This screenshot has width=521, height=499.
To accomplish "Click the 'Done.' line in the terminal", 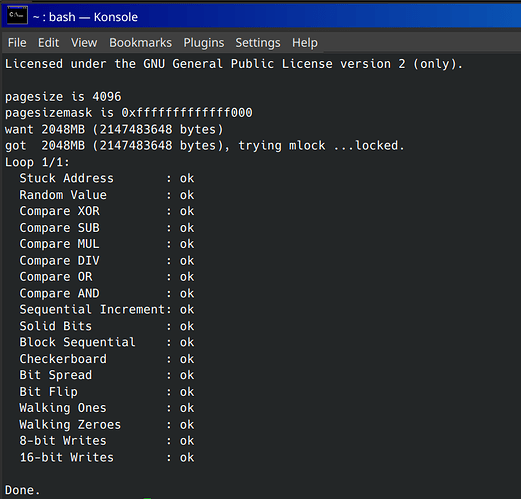I will pos(22,490).
